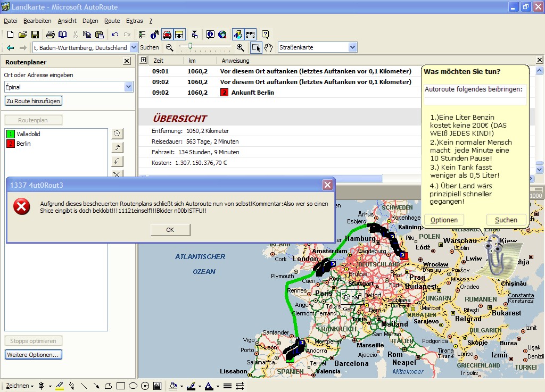
Task: Activate the hand pan tool
Action: tap(268, 47)
